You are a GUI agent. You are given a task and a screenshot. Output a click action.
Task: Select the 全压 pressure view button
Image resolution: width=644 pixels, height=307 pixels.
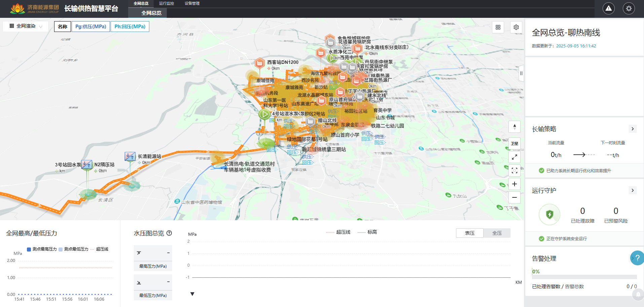pos(497,233)
